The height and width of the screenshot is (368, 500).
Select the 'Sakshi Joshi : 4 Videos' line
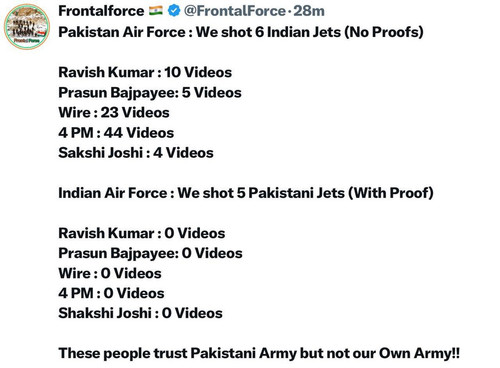pos(136,153)
